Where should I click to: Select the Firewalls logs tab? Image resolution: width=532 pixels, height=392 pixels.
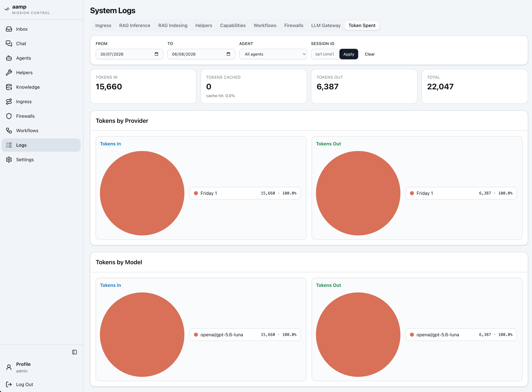coord(294,25)
